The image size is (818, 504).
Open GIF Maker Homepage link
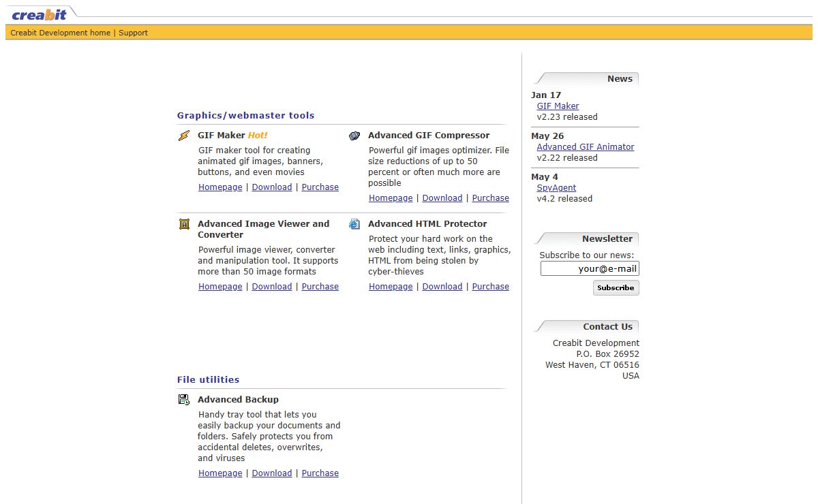coord(220,187)
